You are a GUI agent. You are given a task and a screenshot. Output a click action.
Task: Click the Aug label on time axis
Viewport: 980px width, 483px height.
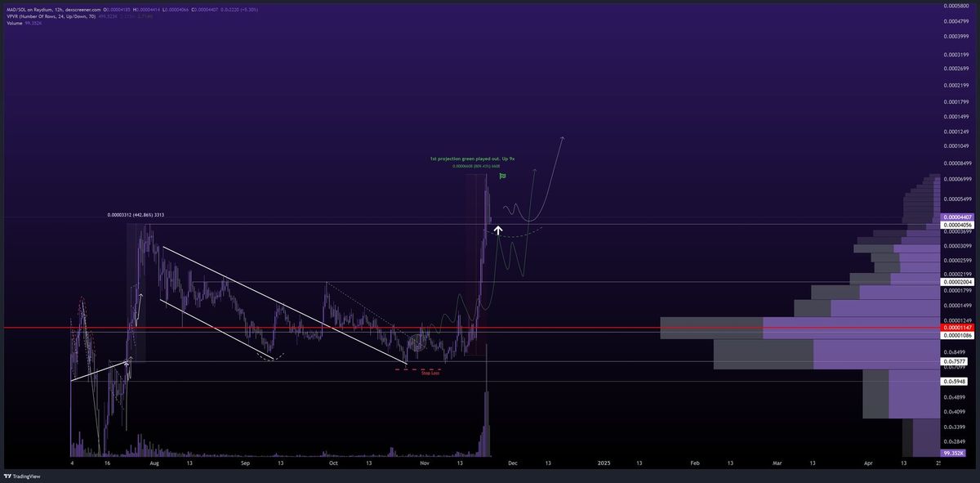[x=153, y=463]
